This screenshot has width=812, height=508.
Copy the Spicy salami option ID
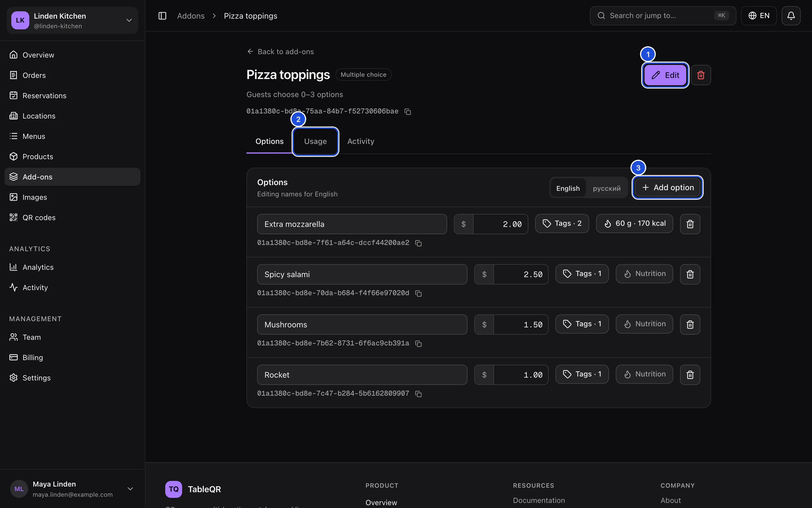pyautogui.click(x=418, y=293)
